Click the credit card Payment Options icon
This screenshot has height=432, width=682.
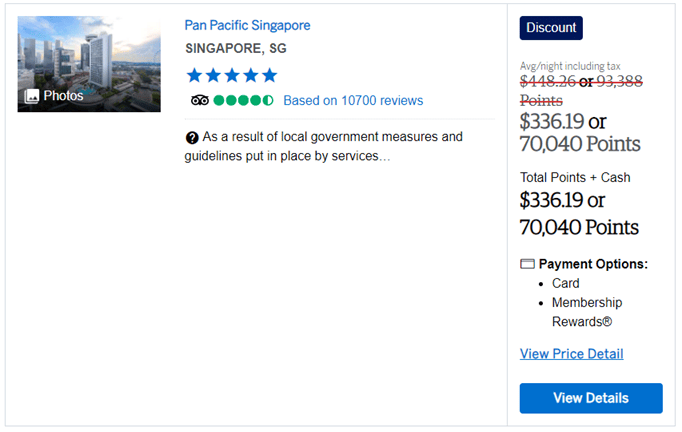528,265
